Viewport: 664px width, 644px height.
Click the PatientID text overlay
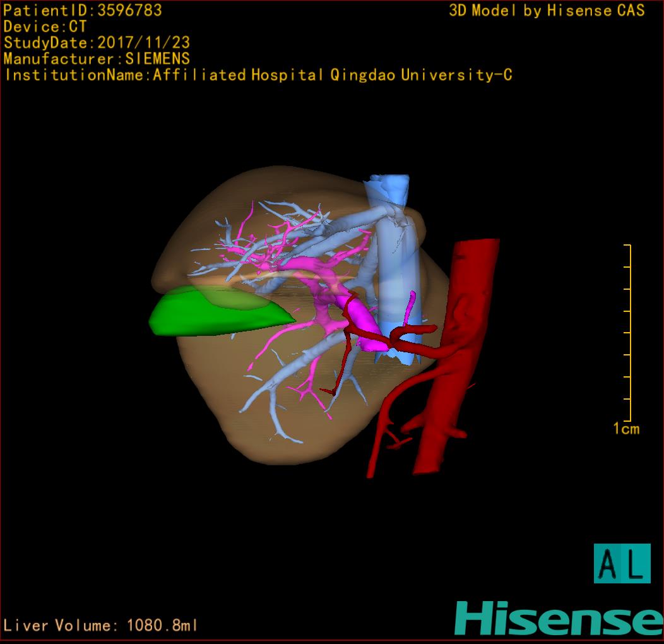tap(83, 11)
